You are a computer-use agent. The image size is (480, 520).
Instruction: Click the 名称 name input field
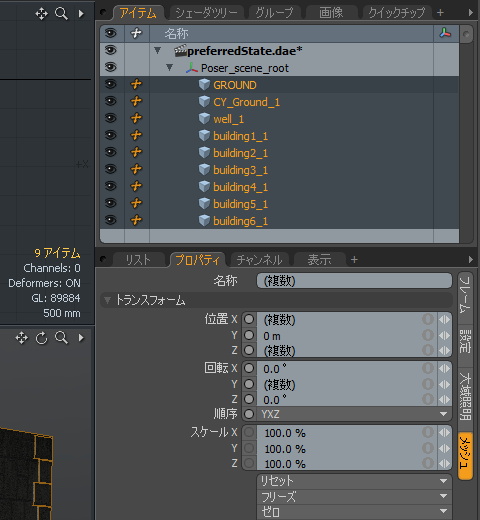(354, 281)
